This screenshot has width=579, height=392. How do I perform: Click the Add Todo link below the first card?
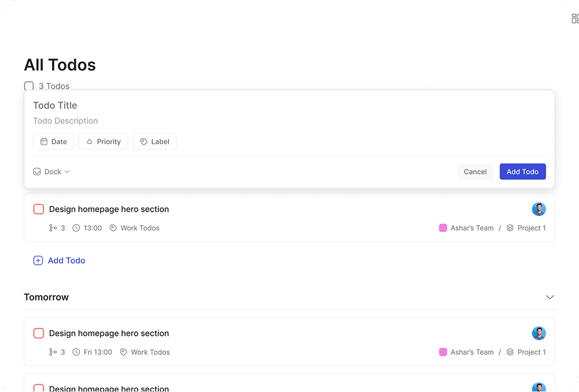click(x=67, y=261)
